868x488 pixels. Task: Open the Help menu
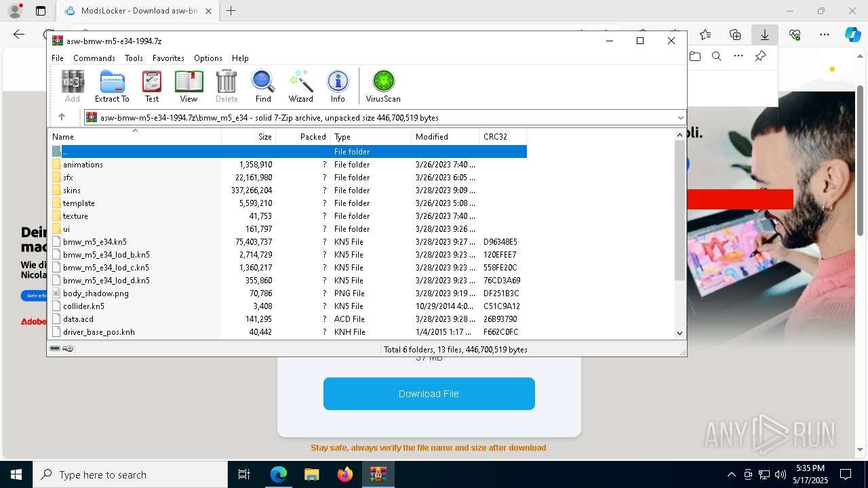pyautogui.click(x=240, y=58)
